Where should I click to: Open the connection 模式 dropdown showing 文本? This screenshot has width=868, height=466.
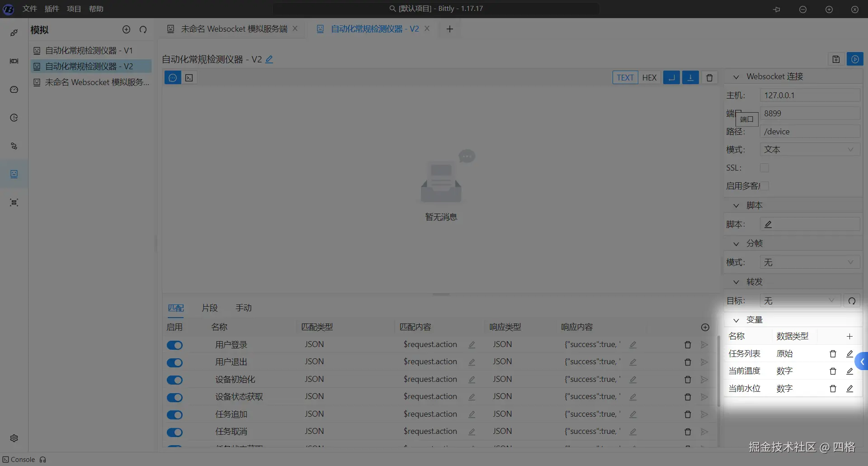tap(810, 150)
